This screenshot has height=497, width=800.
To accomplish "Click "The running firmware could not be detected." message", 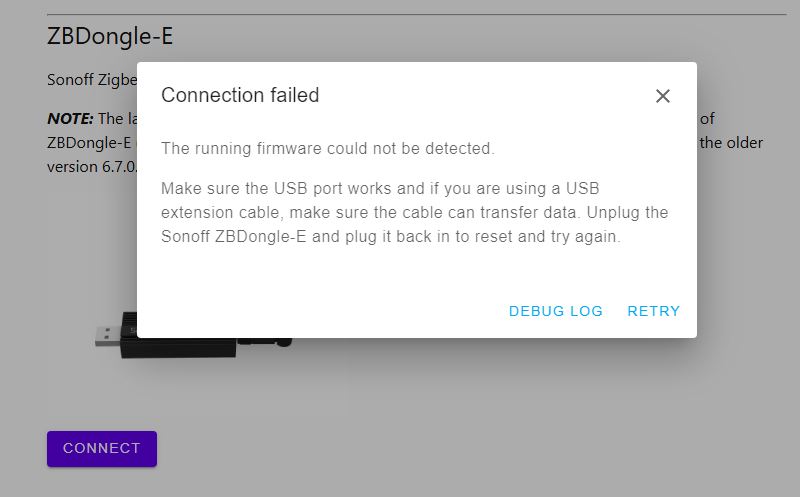I will tap(328, 148).
